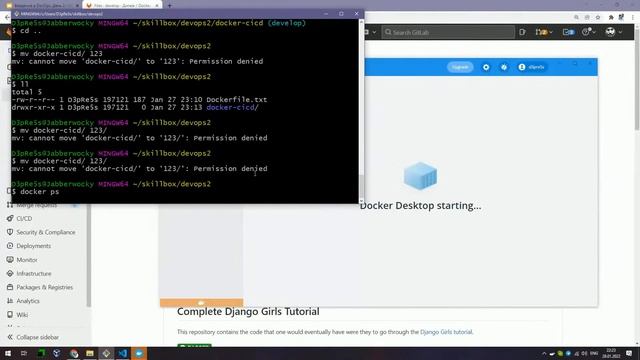Open Visual Studio Code on the taskbar

point(122,353)
